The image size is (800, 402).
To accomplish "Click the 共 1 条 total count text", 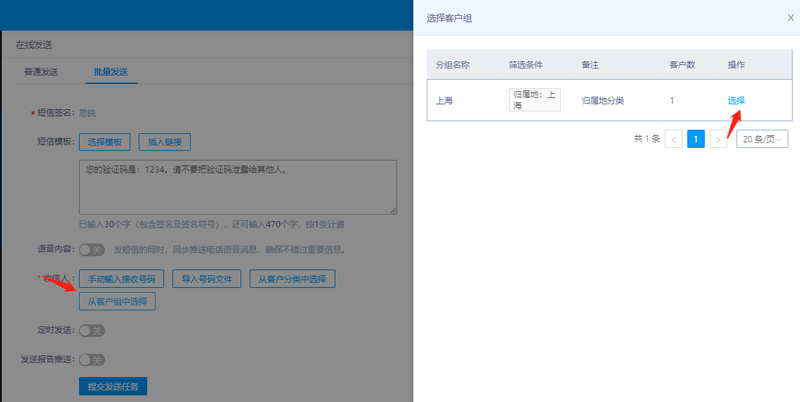I will 647,139.
